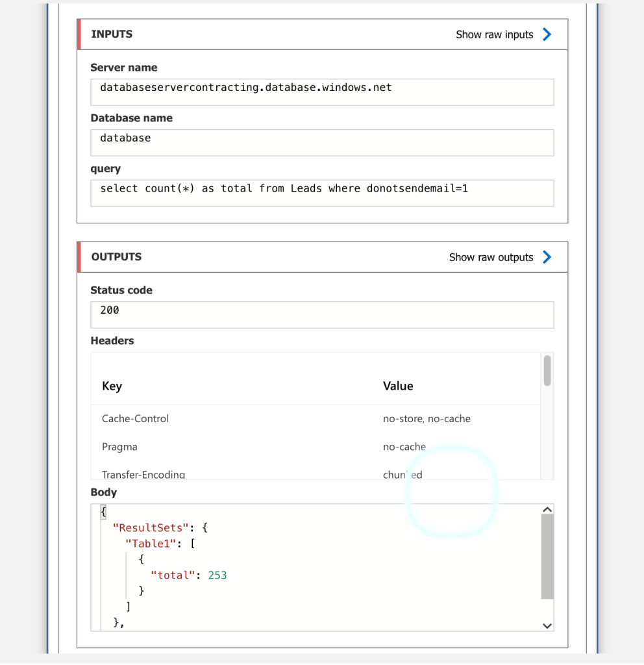This screenshot has width=644, height=665.
Task: Click the "ResultSets" JSON key
Action: (150, 528)
